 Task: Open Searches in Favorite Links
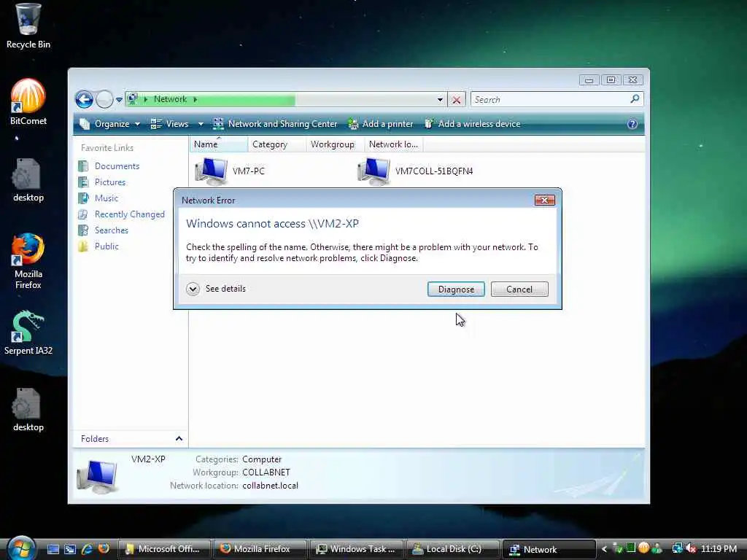pyautogui.click(x=112, y=230)
